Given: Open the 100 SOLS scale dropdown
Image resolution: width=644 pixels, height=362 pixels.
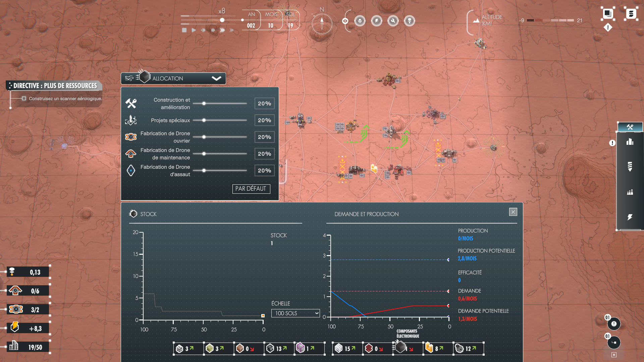Looking at the screenshot, I should [295, 313].
